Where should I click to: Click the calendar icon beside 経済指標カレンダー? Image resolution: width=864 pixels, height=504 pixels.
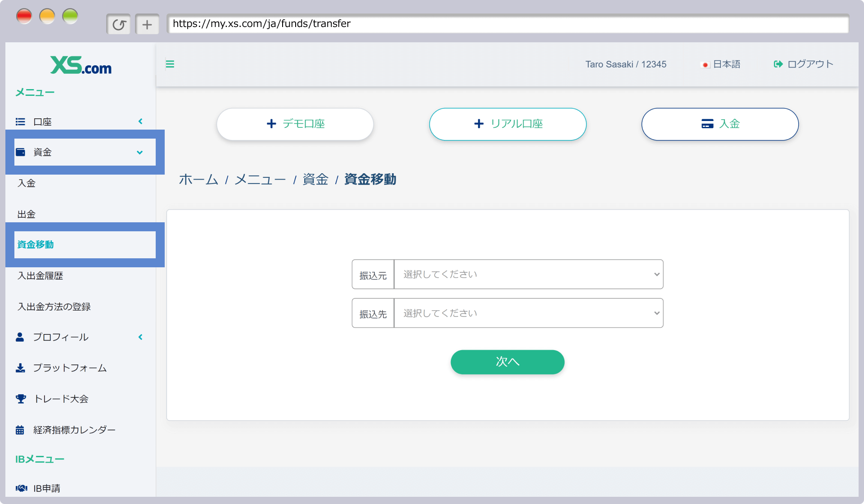[x=20, y=430]
